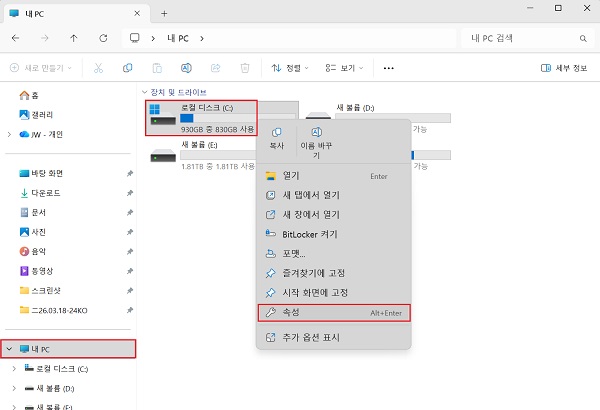The width and height of the screenshot is (600, 410).
Task: Click the forward navigation arrow
Action: pos(45,38)
